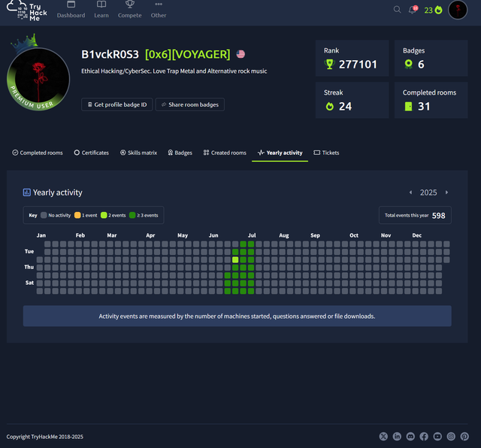Viewport: 481px width, 448px height.
Task: Switch to Certificates tab
Action: pos(92,153)
